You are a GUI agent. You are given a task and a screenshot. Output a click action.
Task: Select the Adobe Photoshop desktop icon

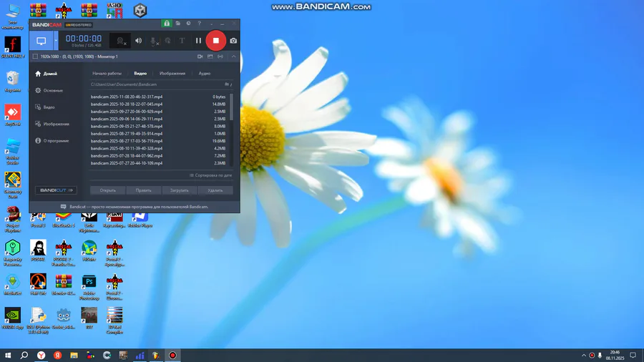(x=89, y=287)
